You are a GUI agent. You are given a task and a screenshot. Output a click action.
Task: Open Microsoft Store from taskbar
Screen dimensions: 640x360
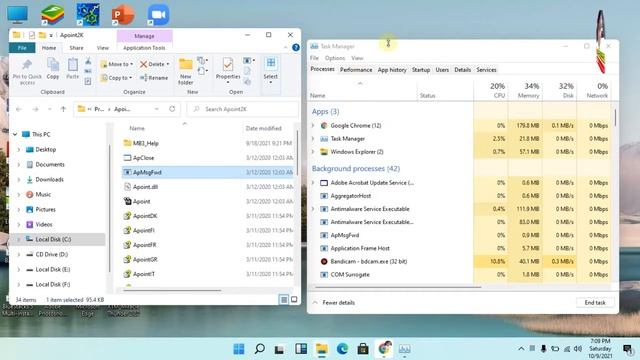363,349
